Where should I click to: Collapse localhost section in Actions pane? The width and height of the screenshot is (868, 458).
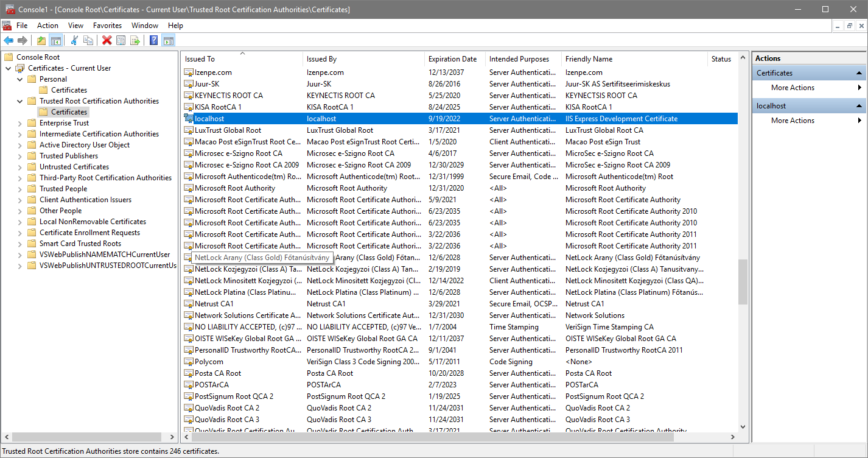point(859,106)
